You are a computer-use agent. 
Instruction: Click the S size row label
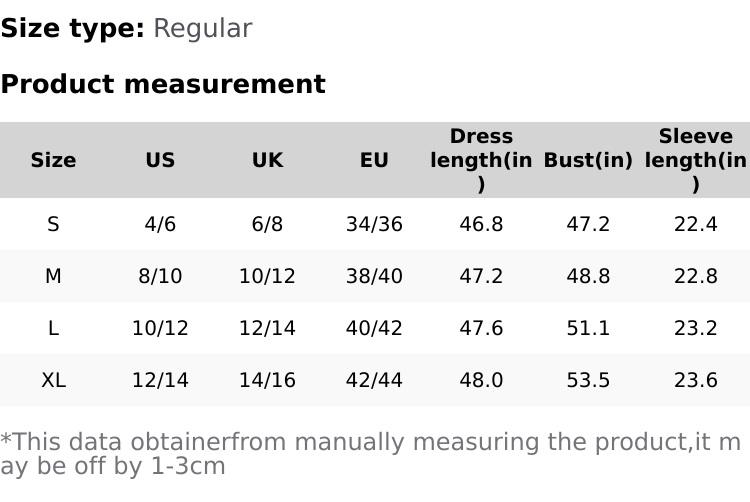point(53,224)
